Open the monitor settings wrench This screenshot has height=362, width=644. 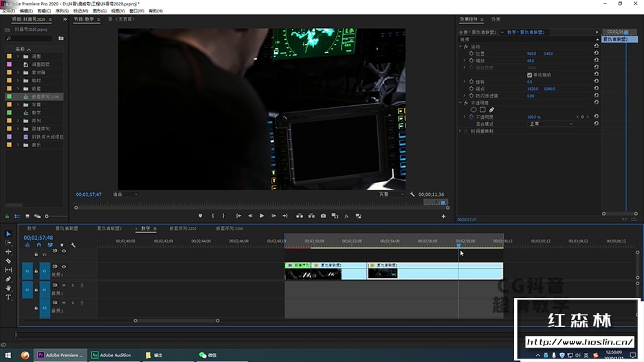(412, 194)
